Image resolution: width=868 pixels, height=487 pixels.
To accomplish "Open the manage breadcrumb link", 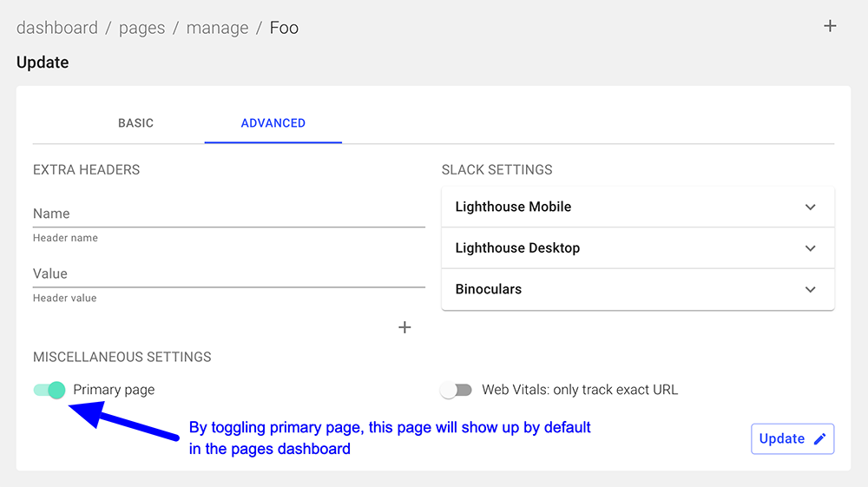I will tap(217, 28).
